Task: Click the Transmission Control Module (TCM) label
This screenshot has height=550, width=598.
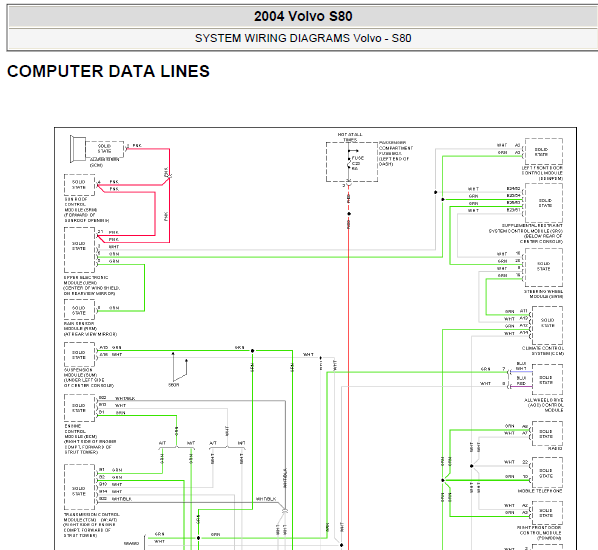Action: (x=92, y=525)
